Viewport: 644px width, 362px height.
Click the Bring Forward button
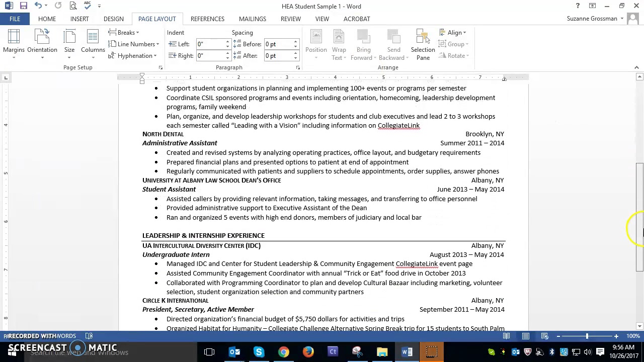point(363,44)
